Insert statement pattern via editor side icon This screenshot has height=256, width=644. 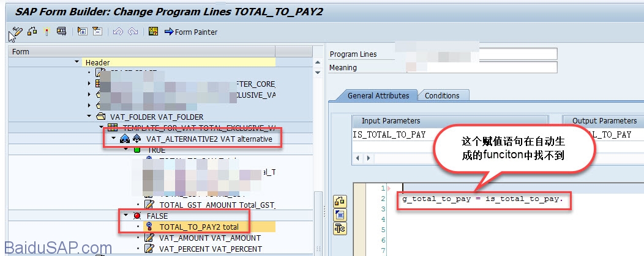click(340, 214)
